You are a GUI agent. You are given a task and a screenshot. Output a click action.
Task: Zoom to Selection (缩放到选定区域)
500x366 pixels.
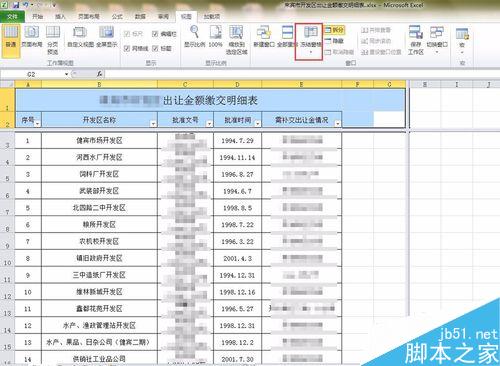[x=236, y=40]
